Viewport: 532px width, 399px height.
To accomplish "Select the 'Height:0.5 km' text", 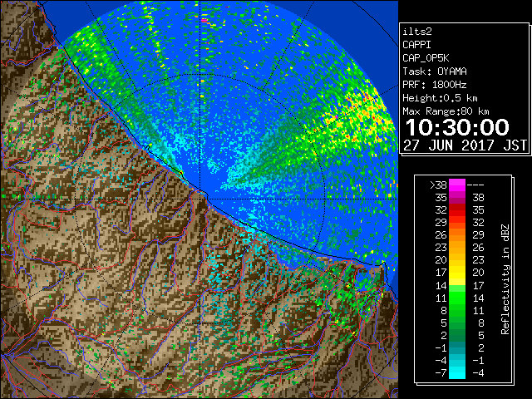I will pos(440,98).
